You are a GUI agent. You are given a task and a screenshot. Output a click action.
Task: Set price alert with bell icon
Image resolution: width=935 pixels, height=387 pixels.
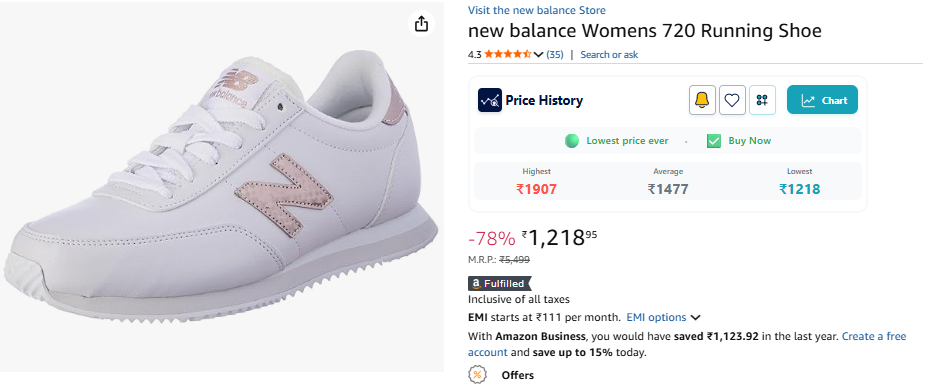point(702,100)
